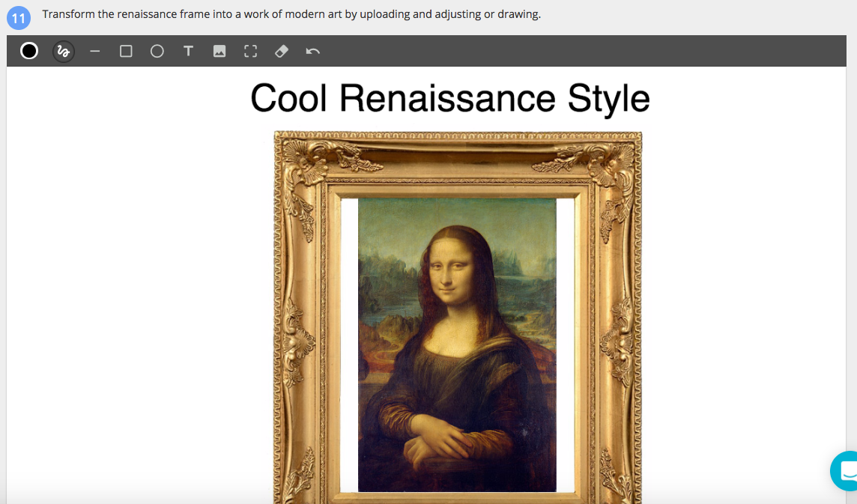Viewport: 857px width, 504px height.
Task: Click the image upload icon
Action: coord(219,52)
